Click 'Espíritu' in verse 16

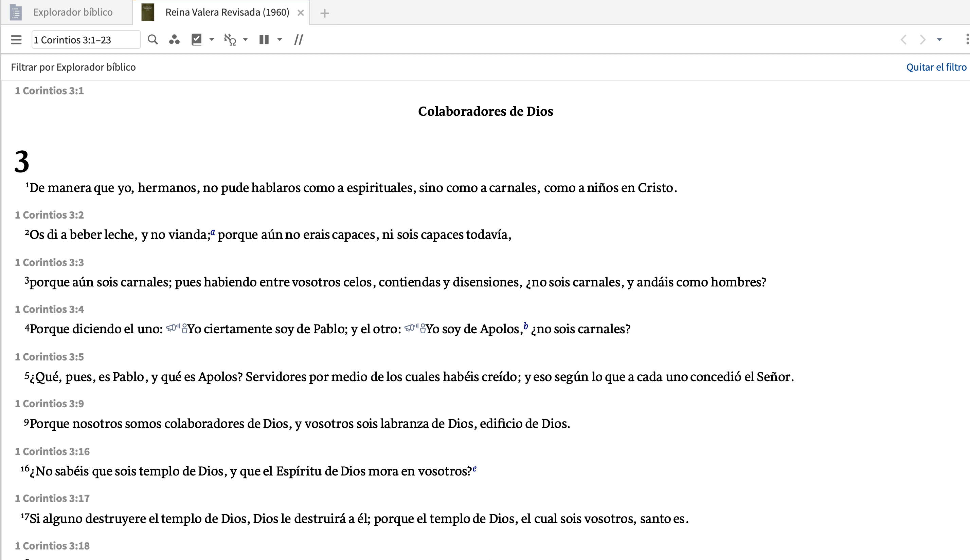coord(299,471)
